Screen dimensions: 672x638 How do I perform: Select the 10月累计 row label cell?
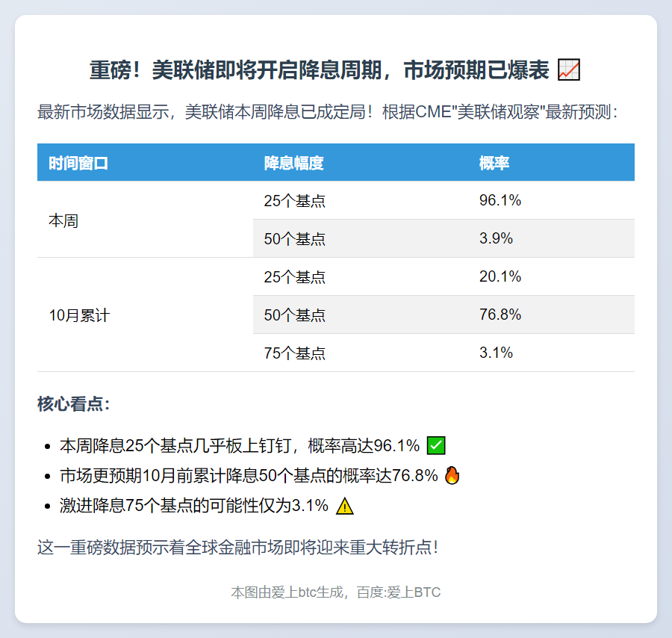pyautogui.click(x=79, y=315)
